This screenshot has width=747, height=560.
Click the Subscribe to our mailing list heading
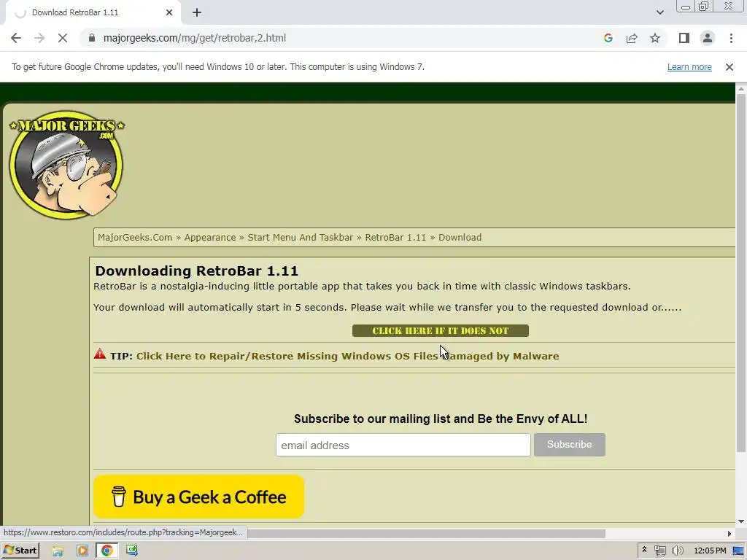click(441, 419)
